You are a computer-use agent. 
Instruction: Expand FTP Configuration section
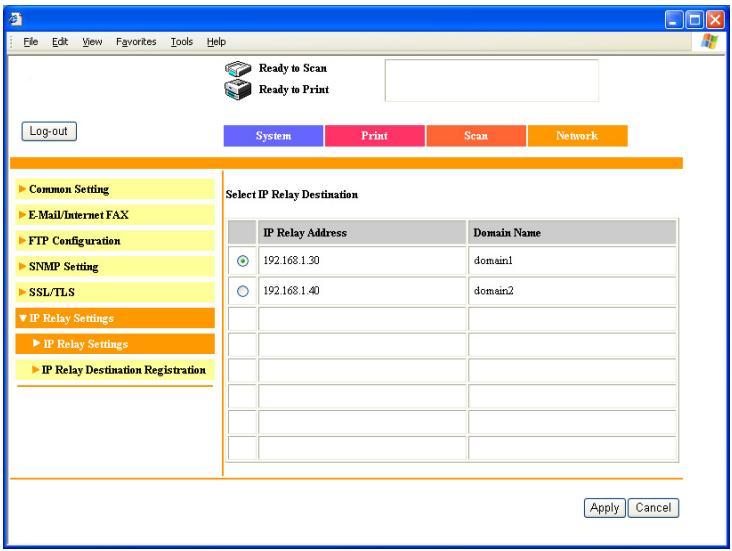pos(115,240)
